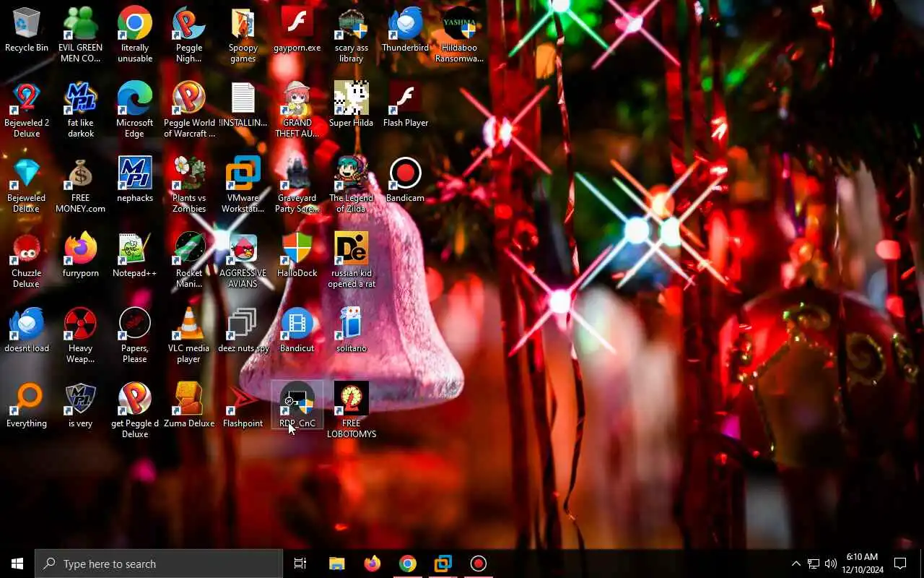Select the Bejeweled Deluxe diamond icon
924x578 pixels.
(27, 185)
